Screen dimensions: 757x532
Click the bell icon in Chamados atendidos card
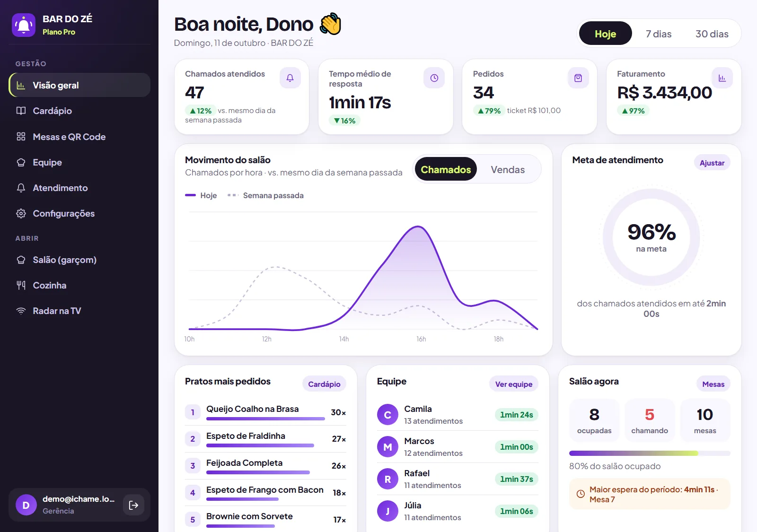click(290, 78)
